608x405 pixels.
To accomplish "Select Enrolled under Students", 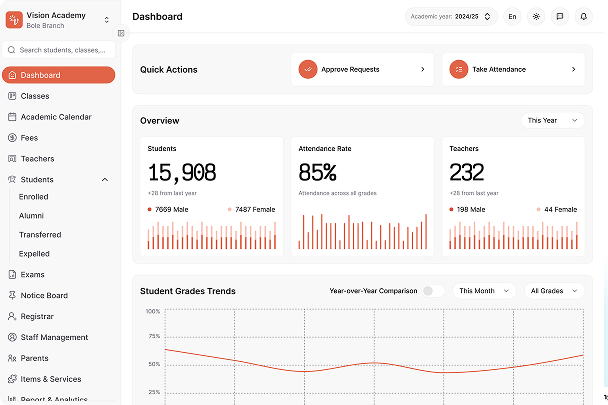I will 34,197.
